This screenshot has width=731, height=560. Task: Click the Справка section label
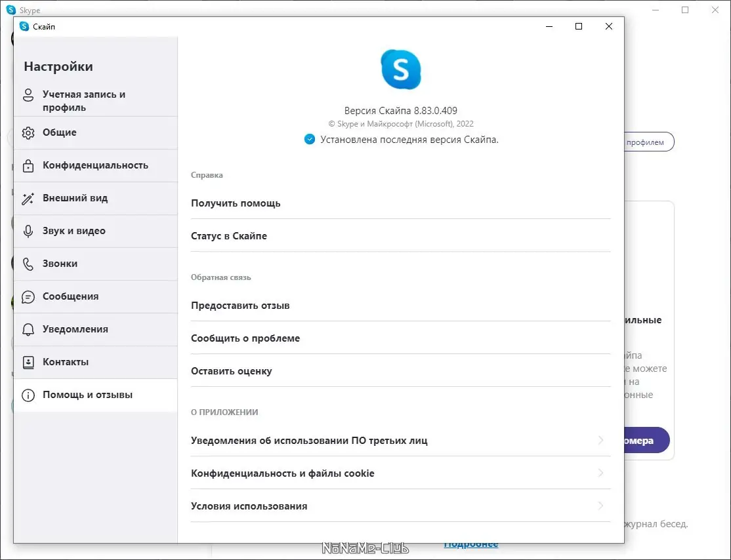207,175
